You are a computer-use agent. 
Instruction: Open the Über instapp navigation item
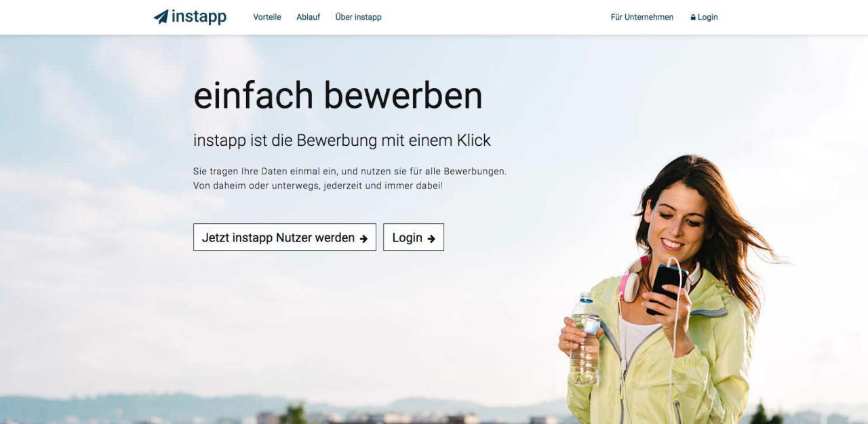[x=358, y=17]
